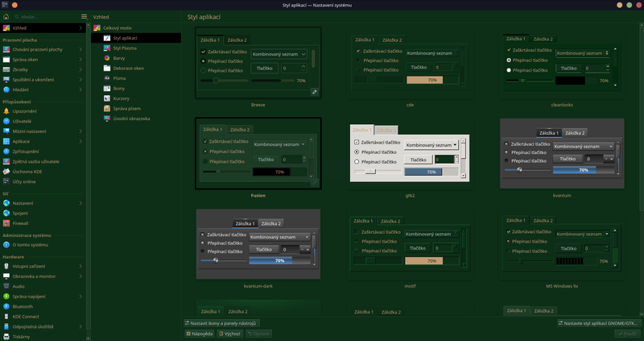
Task: Expand the Aplikace category in the sidebar
Action: point(6,140)
